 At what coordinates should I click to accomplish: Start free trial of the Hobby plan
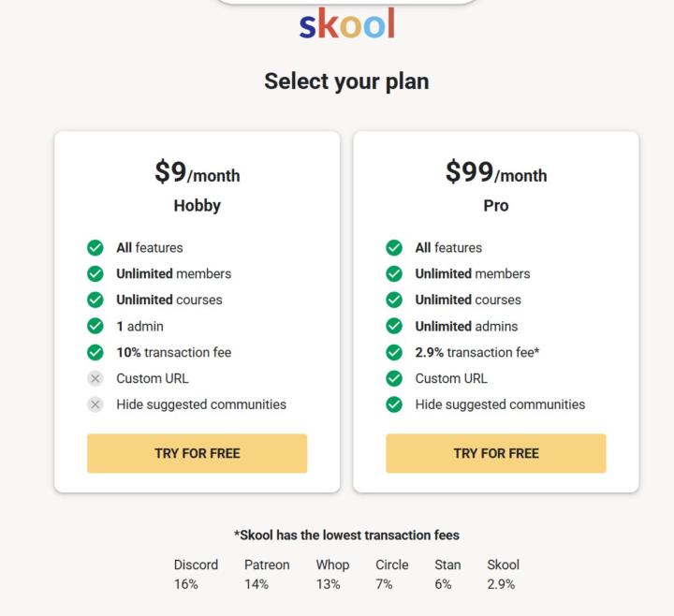(x=197, y=453)
